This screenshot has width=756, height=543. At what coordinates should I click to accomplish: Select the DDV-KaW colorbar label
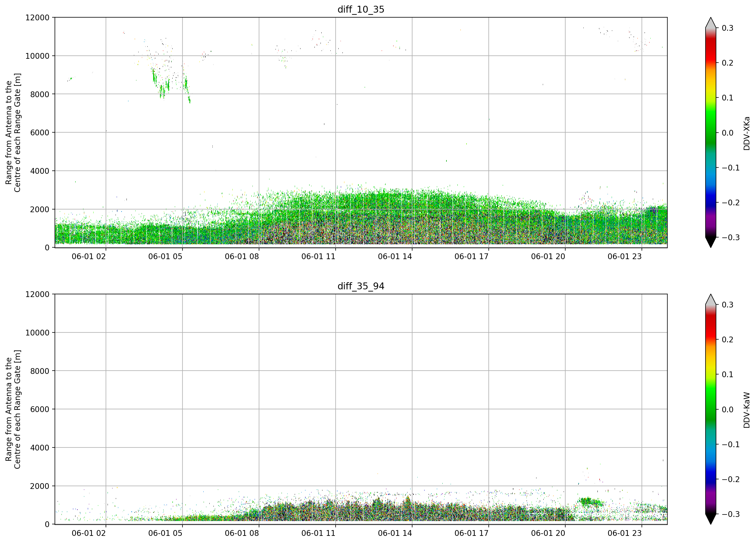747,410
